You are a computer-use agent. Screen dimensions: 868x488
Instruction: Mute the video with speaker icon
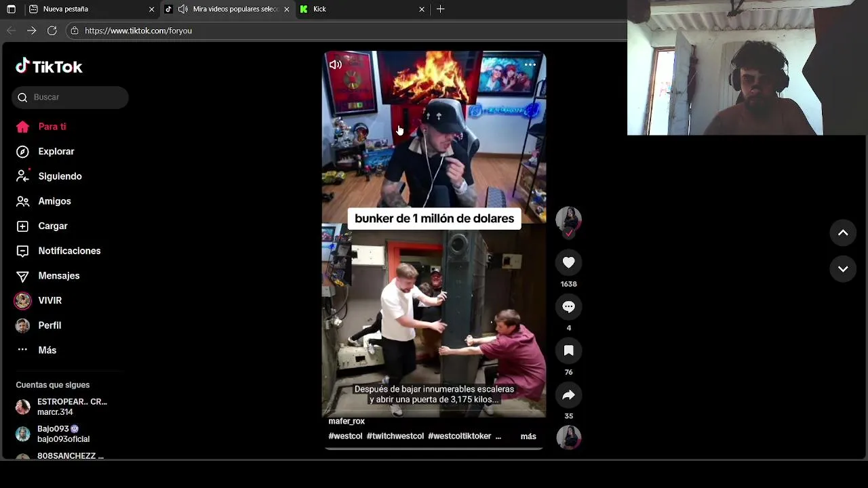coord(336,65)
